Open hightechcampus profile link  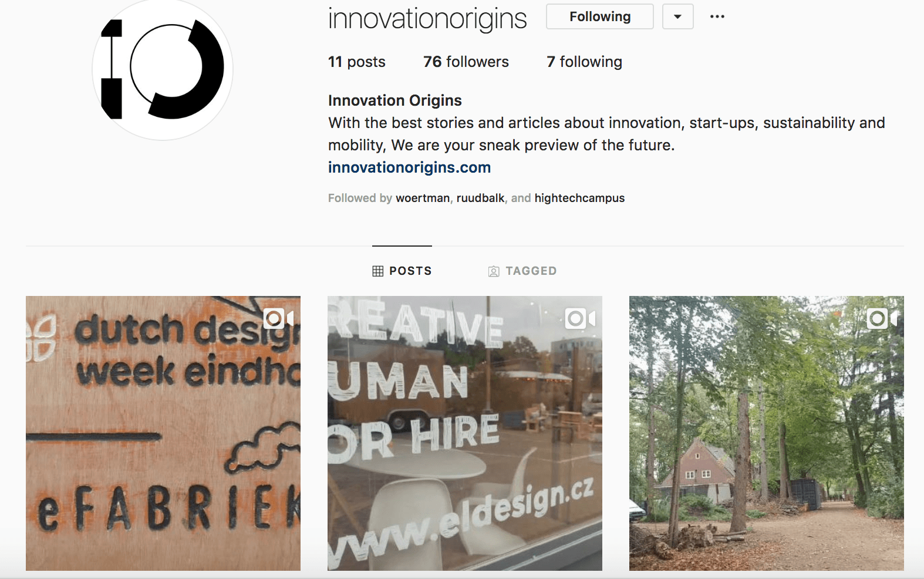tap(579, 198)
